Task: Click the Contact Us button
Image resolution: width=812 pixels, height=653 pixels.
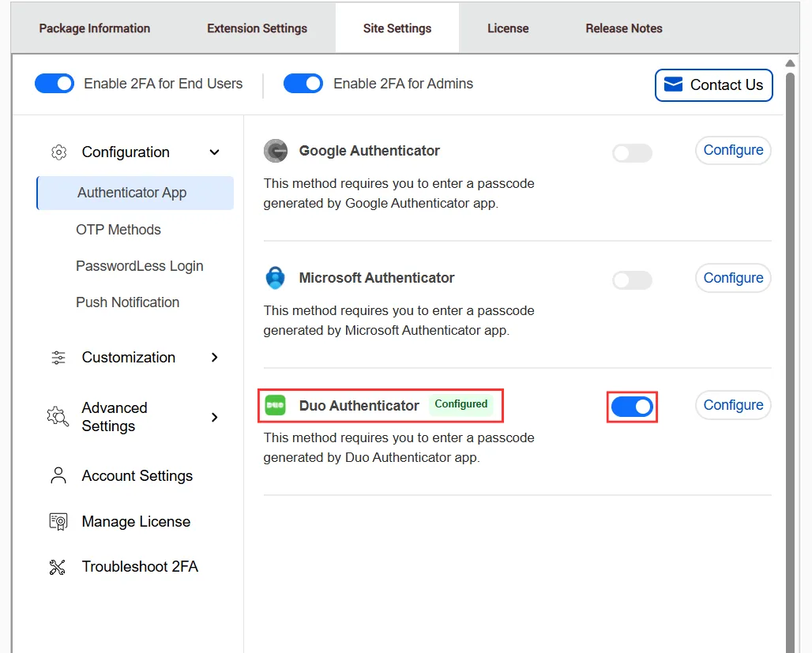Action: (x=713, y=84)
